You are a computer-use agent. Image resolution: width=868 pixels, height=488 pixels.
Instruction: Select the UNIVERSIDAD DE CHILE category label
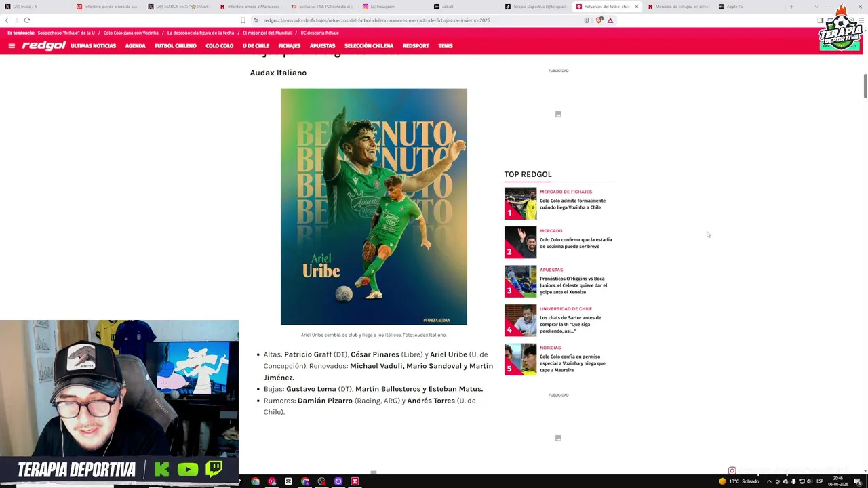pos(566,309)
